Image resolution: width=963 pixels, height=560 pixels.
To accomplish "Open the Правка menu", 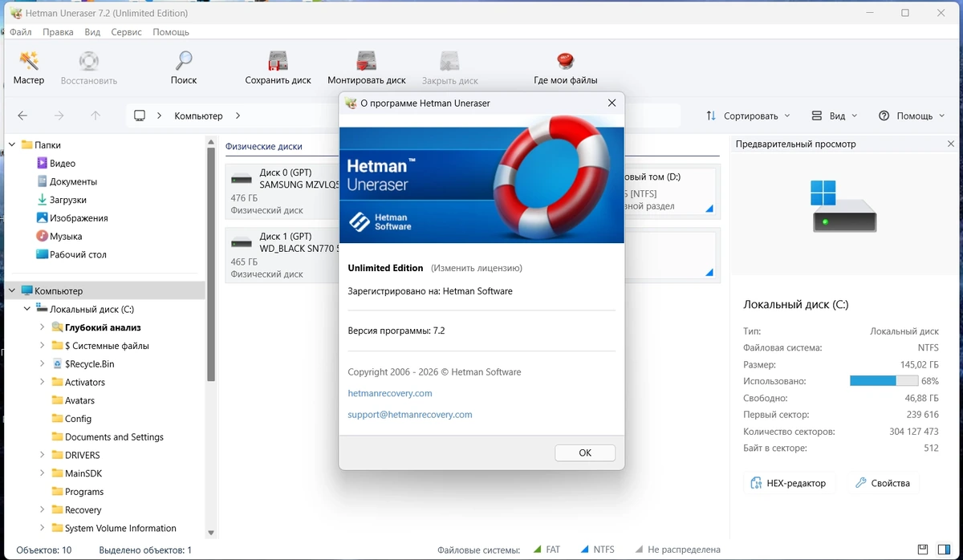I will [58, 32].
